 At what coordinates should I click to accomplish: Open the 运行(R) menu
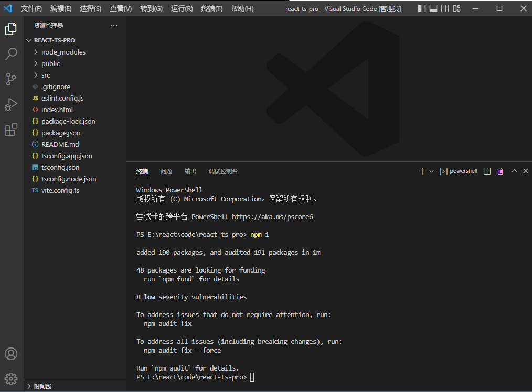pos(182,8)
